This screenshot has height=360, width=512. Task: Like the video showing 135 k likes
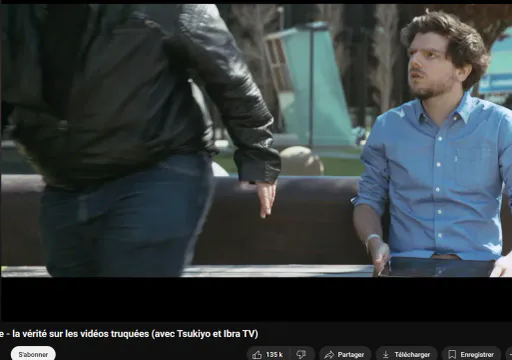coord(269,354)
